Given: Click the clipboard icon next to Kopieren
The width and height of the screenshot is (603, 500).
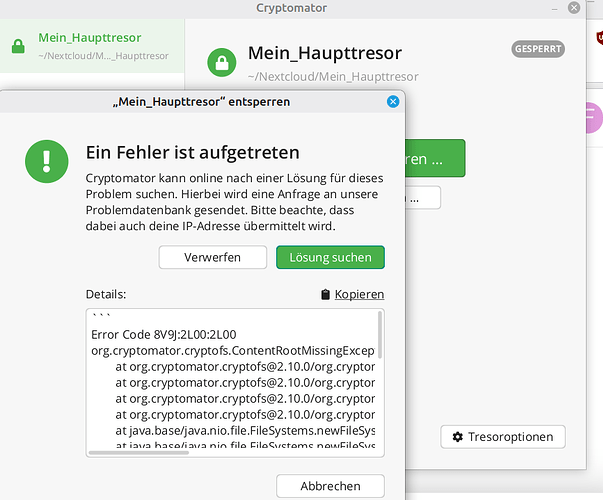Looking at the screenshot, I should [x=325, y=295].
